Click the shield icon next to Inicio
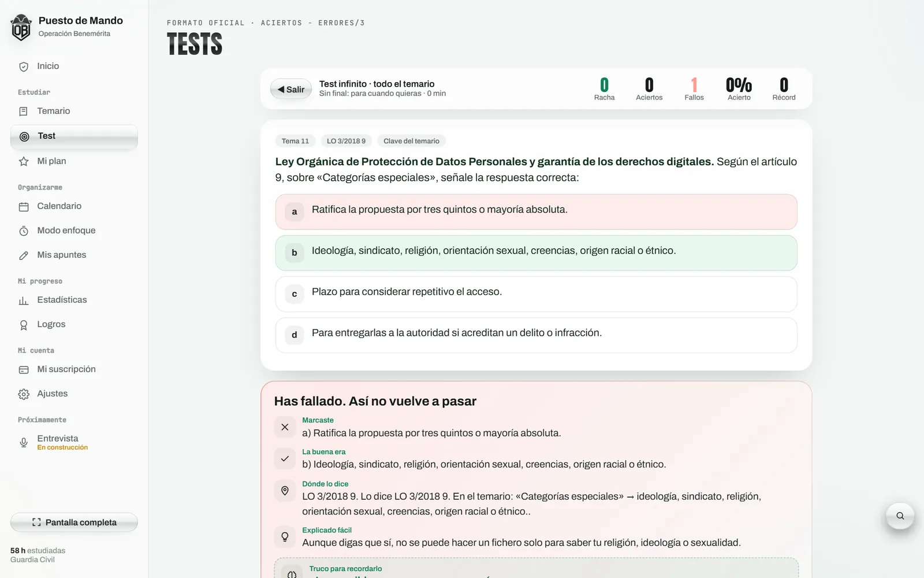Image resolution: width=924 pixels, height=578 pixels. tap(24, 66)
